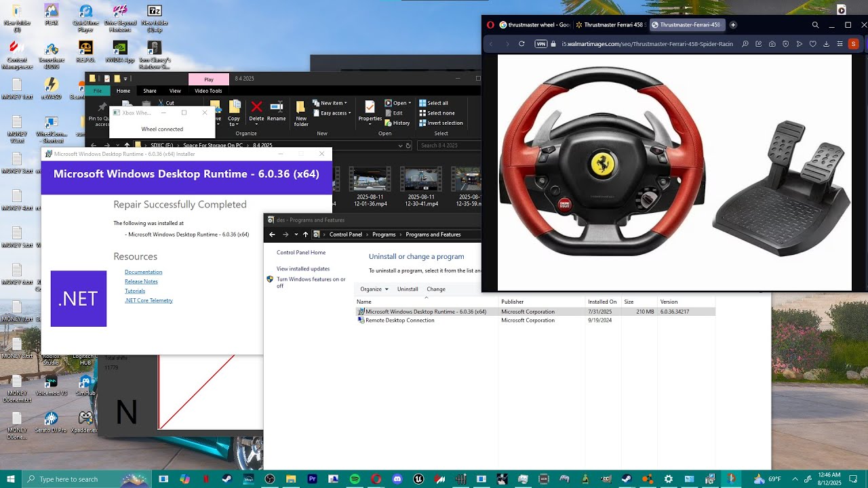This screenshot has height=488, width=868.
Task: Open the new tab plus button
Action: pyautogui.click(x=733, y=25)
